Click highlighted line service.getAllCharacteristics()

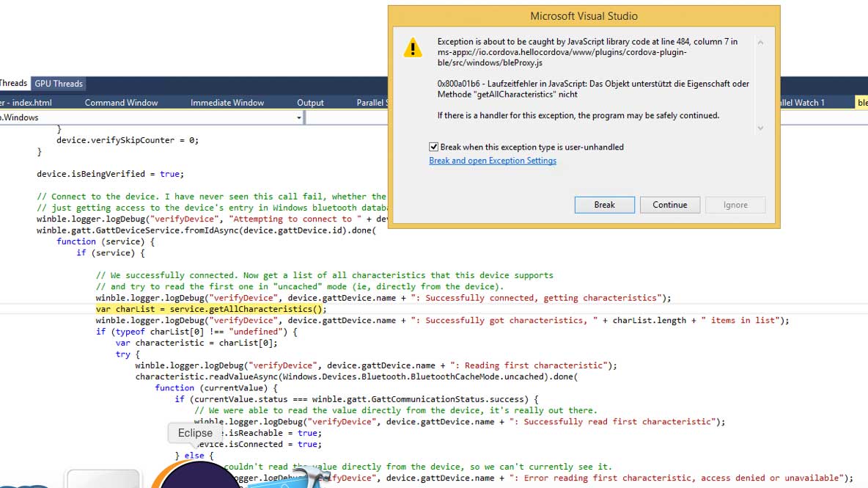[x=211, y=309]
